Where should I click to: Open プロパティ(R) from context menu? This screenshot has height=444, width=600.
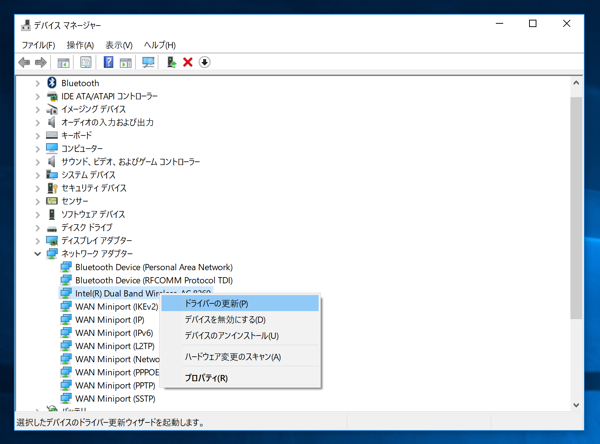[x=240, y=378]
